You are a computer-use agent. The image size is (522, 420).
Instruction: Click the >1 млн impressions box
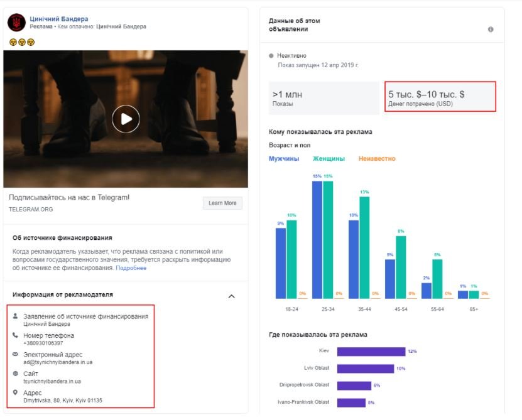pos(324,97)
